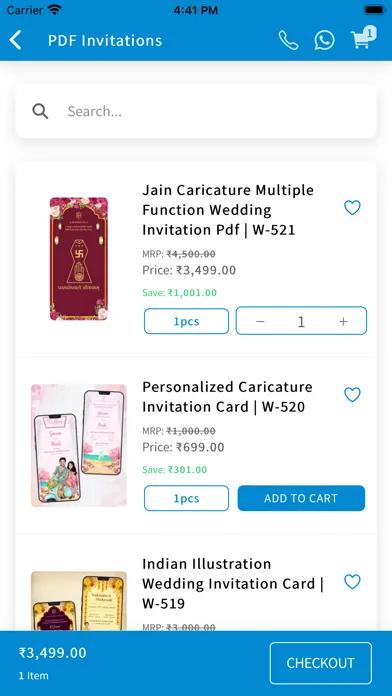Screen dimensions: 392x696
Task: Focus the Search input field
Action: [x=196, y=111]
